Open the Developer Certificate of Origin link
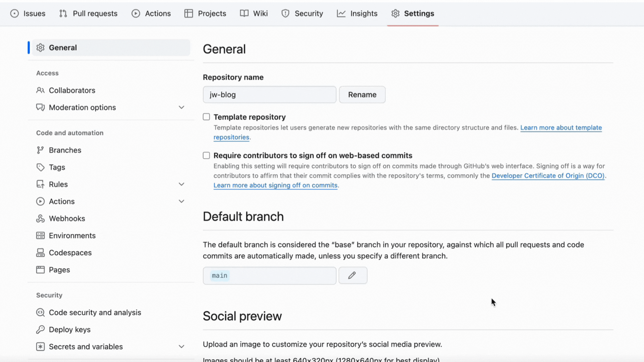 click(548, 176)
